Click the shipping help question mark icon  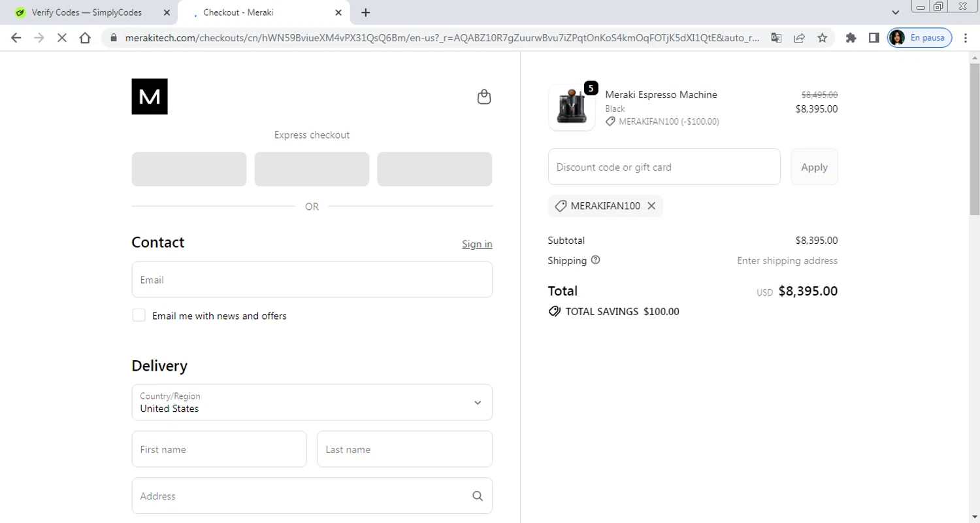click(595, 260)
